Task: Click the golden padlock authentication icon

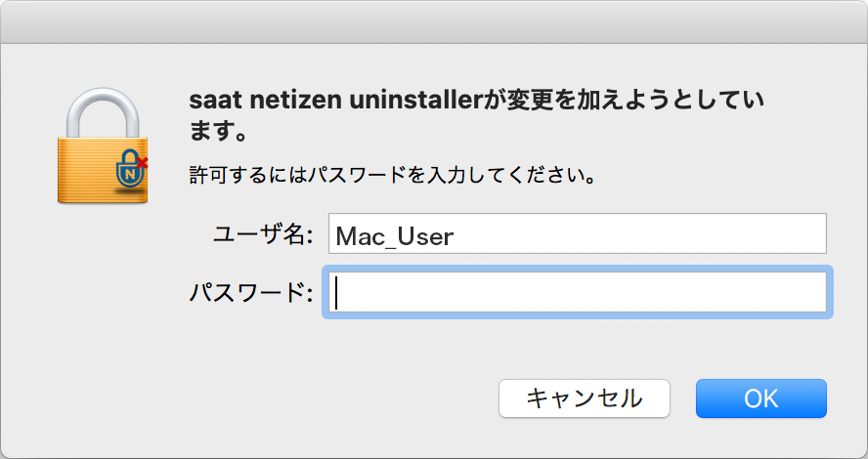Action: pyautogui.click(x=103, y=146)
